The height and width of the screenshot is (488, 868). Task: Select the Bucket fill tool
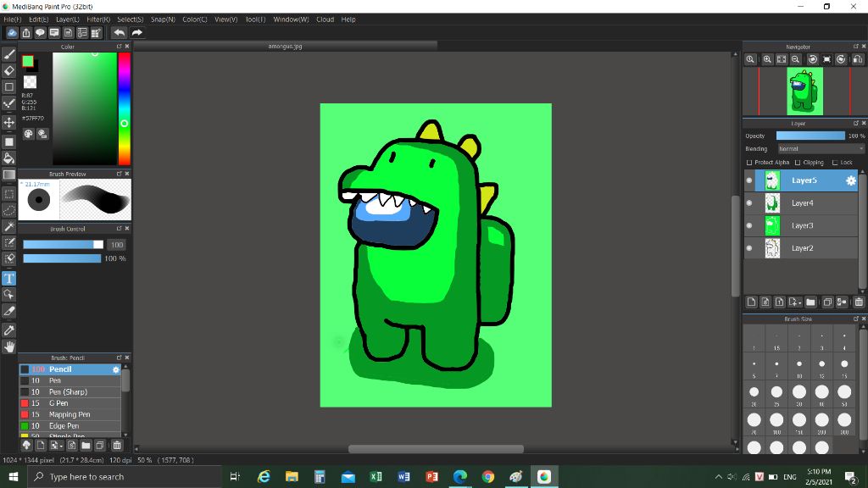8,158
